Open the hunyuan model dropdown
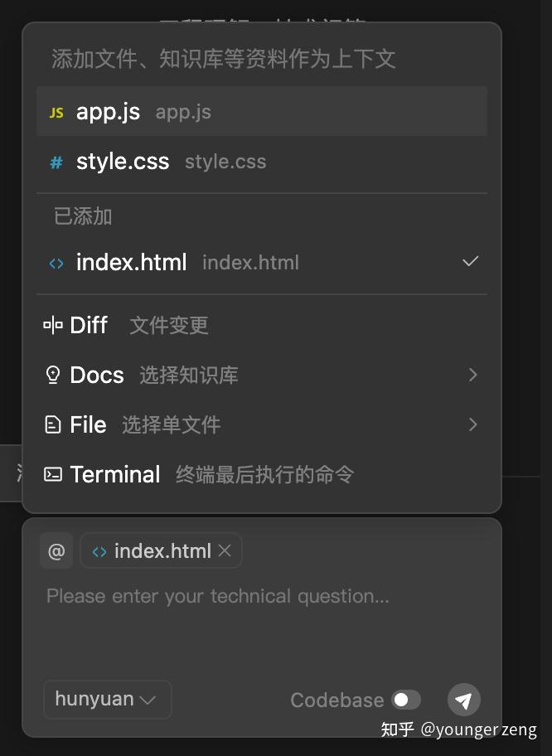552x756 pixels. (x=107, y=699)
